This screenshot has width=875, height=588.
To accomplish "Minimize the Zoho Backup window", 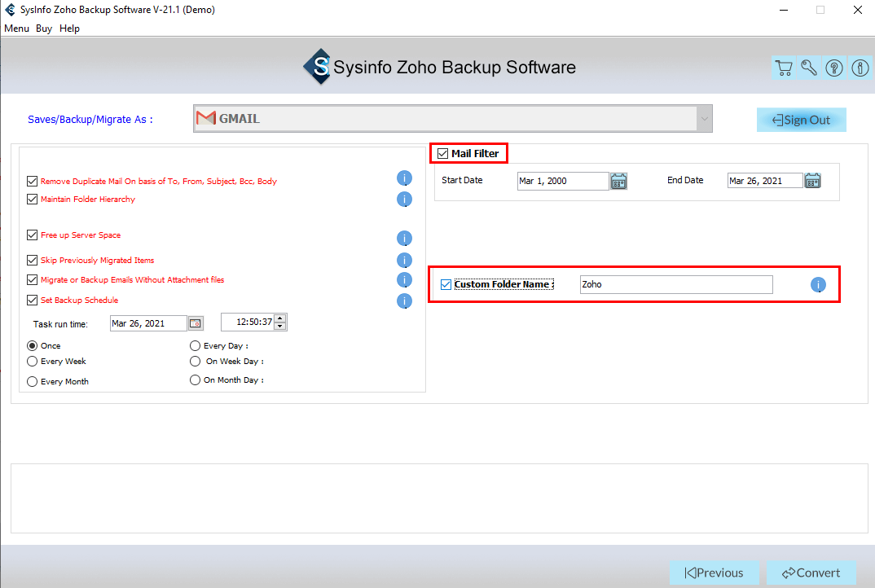I will pyautogui.click(x=784, y=10).
